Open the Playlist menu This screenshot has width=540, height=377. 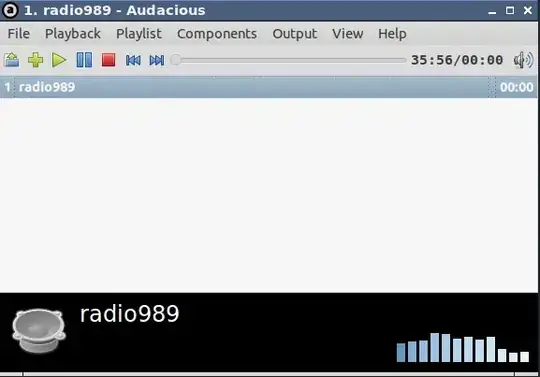[x=139, y=34]
